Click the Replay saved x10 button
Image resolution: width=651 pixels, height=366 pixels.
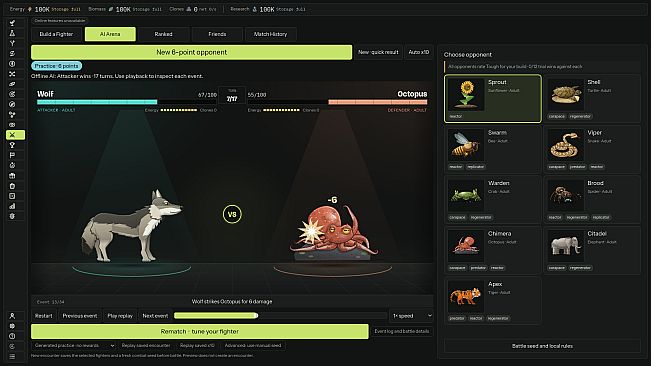tap(197, 345)
